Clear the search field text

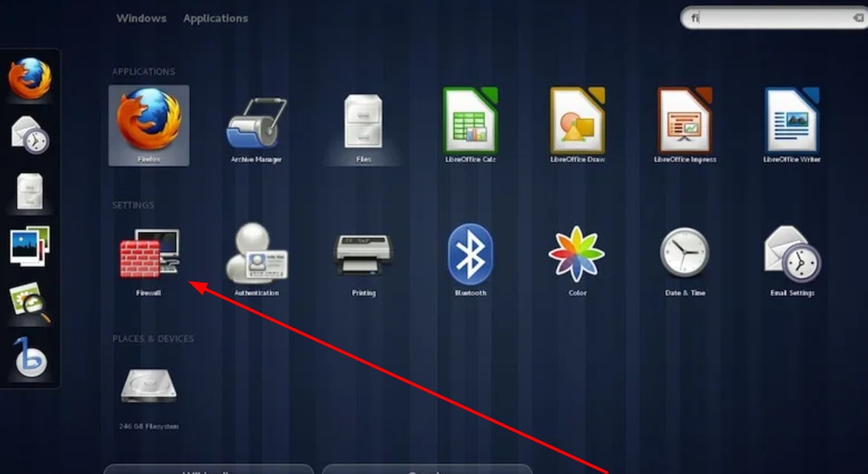[858, 18]
